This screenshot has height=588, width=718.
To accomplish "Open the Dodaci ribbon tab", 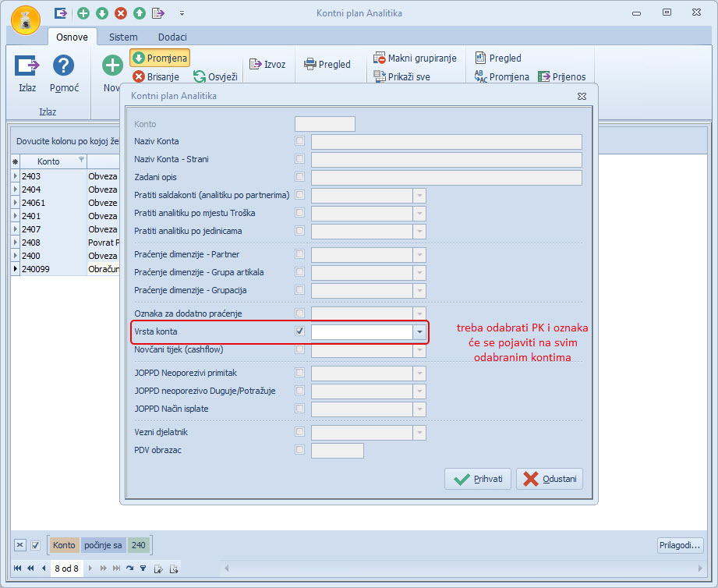I will [x=172, y=37].
